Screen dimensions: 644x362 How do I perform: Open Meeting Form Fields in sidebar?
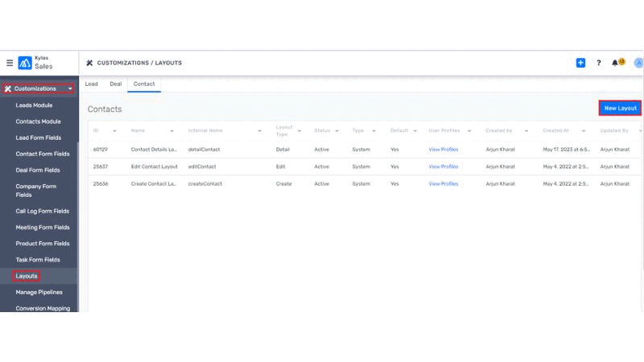coord(43,228)
